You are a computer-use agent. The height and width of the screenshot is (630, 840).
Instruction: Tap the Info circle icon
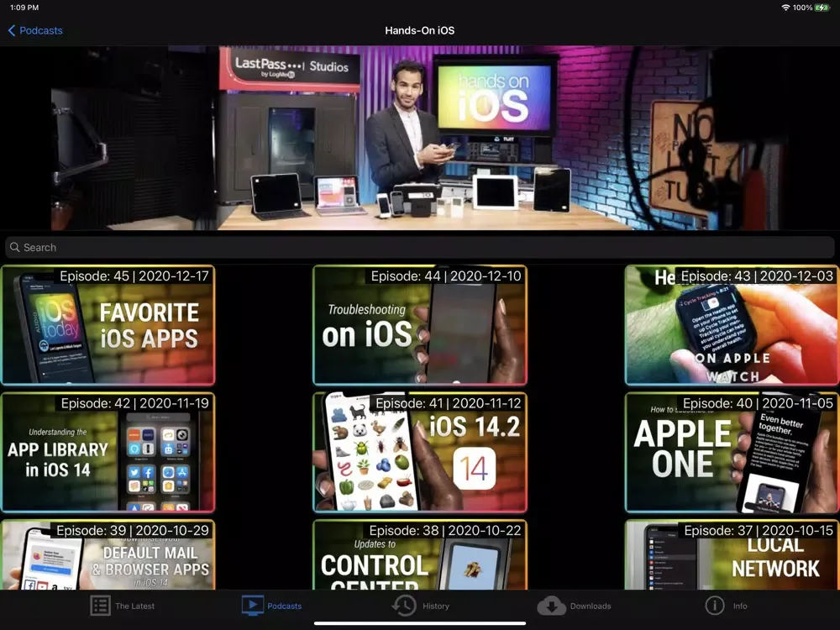click(715, 606)
